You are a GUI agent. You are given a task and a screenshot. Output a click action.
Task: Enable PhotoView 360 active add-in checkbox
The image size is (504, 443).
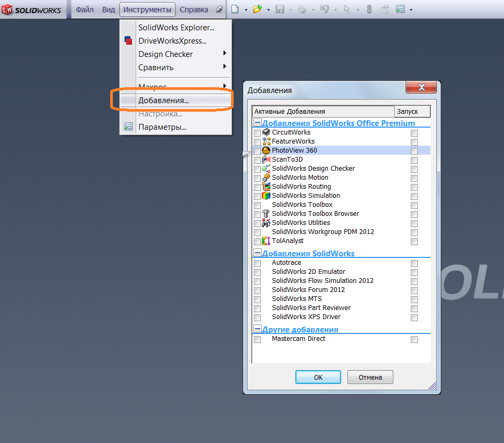(257, 151)
